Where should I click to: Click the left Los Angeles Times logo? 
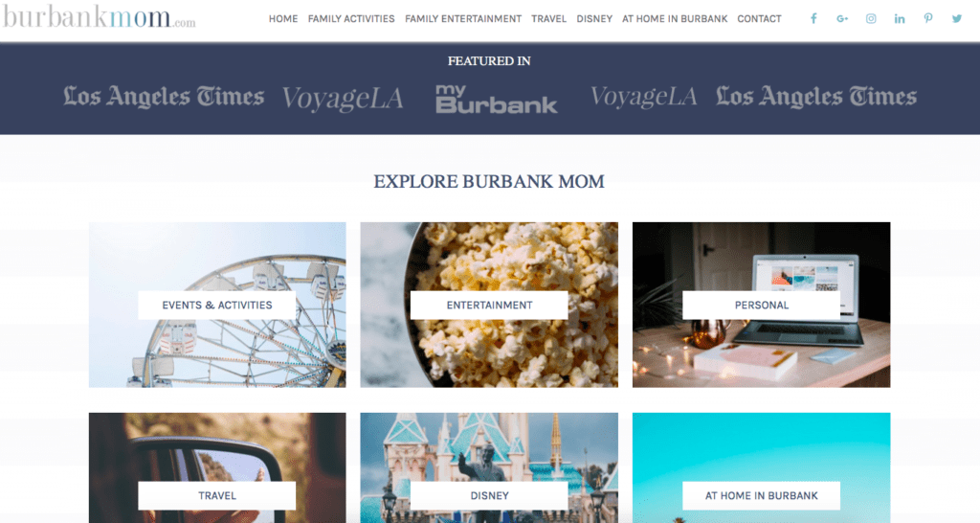click(x=164, y=97)
